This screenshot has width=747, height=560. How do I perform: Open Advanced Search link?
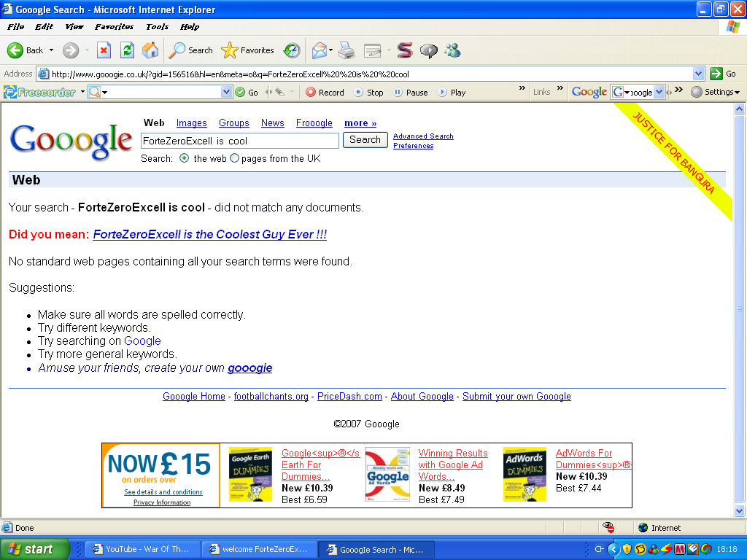(x=423, y=136)
